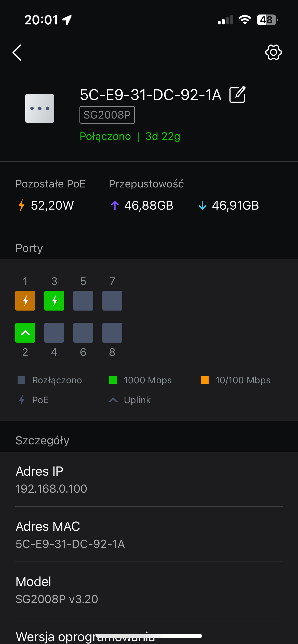298x644 pixels.
Task: Tap the SG2008P model badge
Action: click(x=107, y=115)
